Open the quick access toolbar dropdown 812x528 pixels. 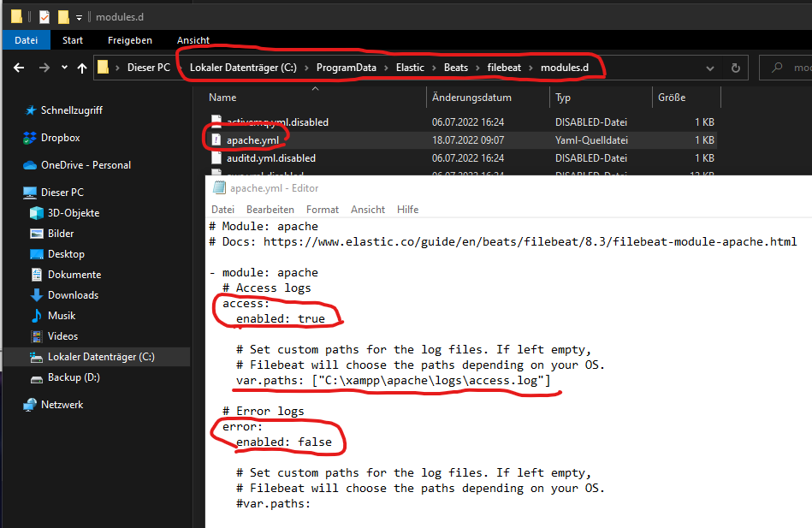click(80, 17)
